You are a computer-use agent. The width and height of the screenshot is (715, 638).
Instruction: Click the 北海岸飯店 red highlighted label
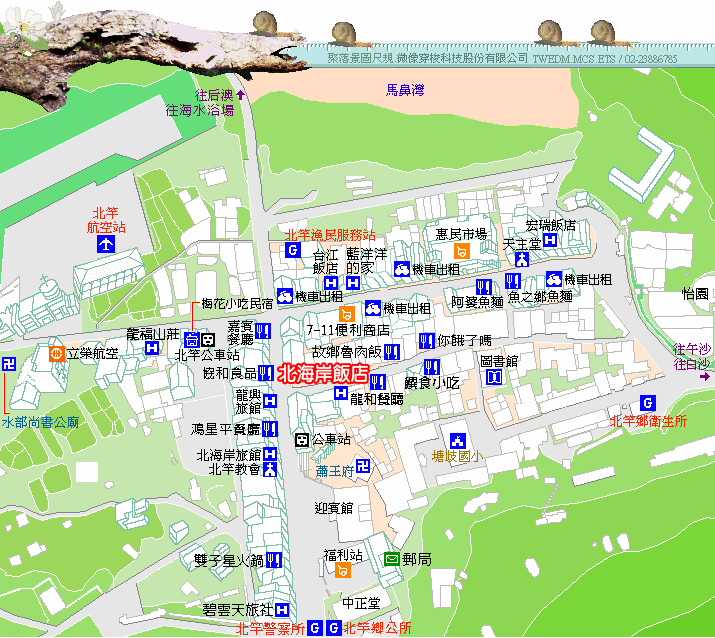pos(323,374)
